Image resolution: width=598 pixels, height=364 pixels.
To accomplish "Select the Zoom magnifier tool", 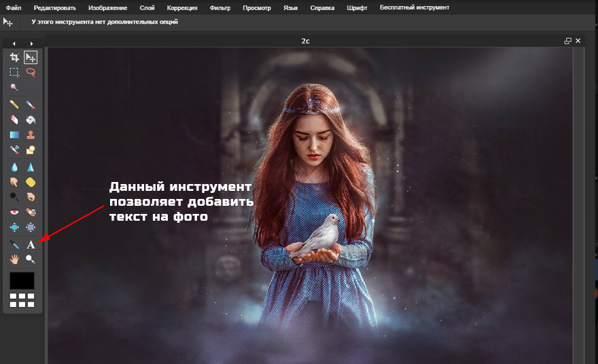I will (31, 259).
